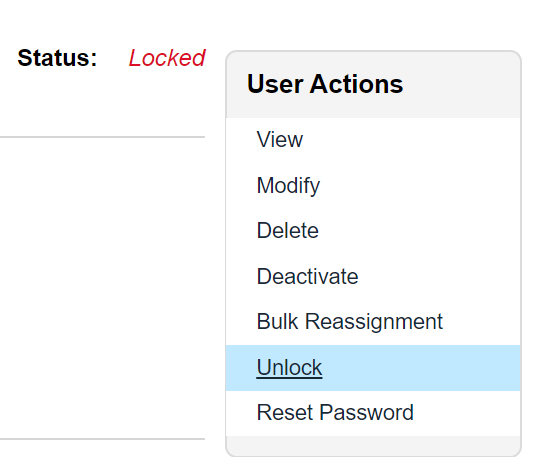Deactivate this user account
This screenshot has height=457, width=538.
pyautogui.click(x=307, y=276)
